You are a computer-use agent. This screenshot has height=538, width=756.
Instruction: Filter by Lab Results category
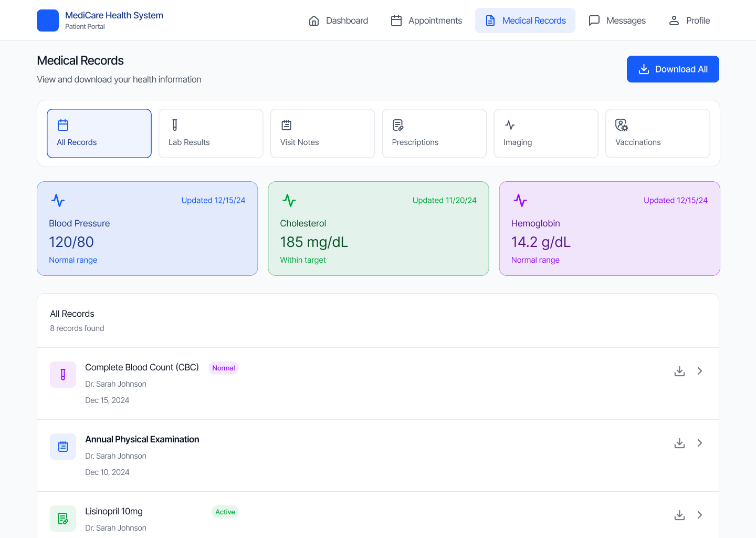tap(211, 133)
